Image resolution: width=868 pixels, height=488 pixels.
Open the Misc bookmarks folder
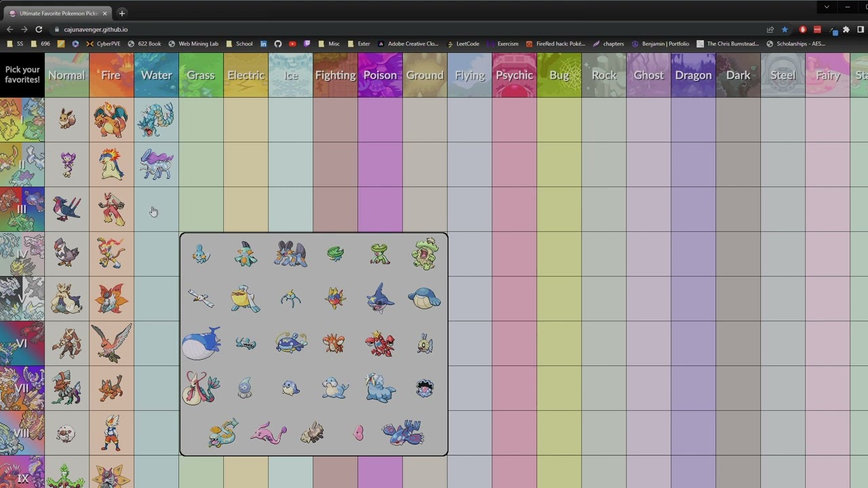[329, 43]
